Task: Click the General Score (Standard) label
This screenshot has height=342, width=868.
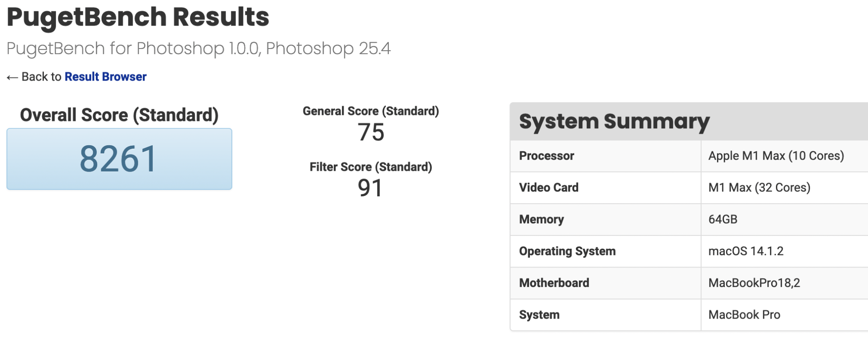Action: tap(371, 111)
